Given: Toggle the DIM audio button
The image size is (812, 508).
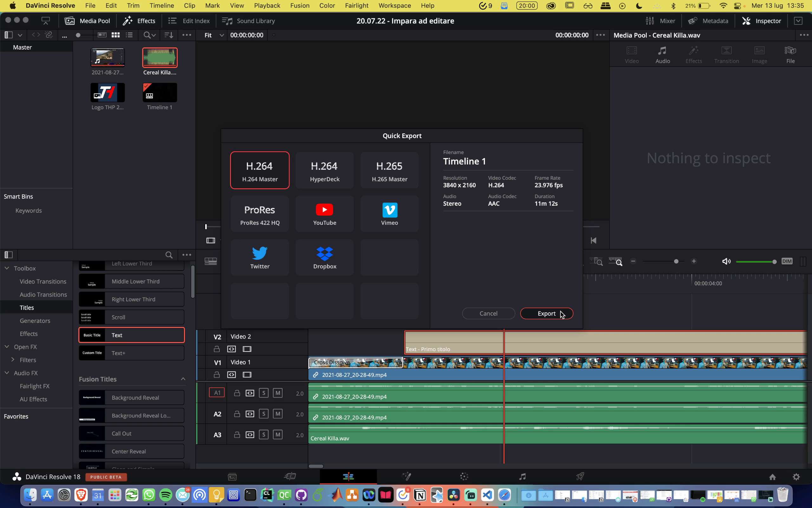Looking at the screenshot, I should [x=787, y=261].
